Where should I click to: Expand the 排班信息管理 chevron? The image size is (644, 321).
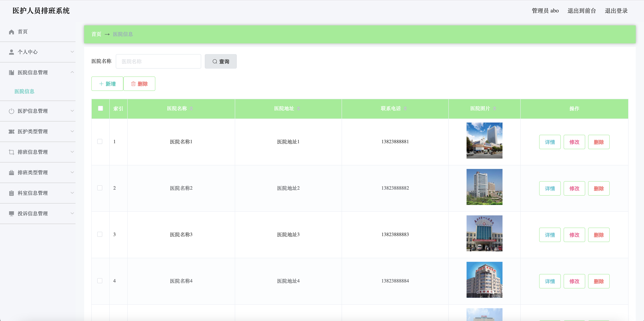click(x=72, y=152)
